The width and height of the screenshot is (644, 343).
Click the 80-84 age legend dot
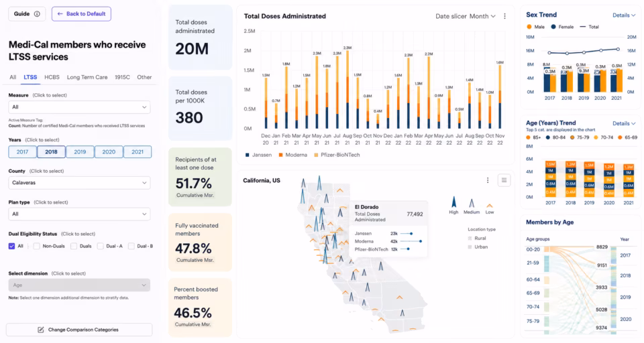point(548,138)
